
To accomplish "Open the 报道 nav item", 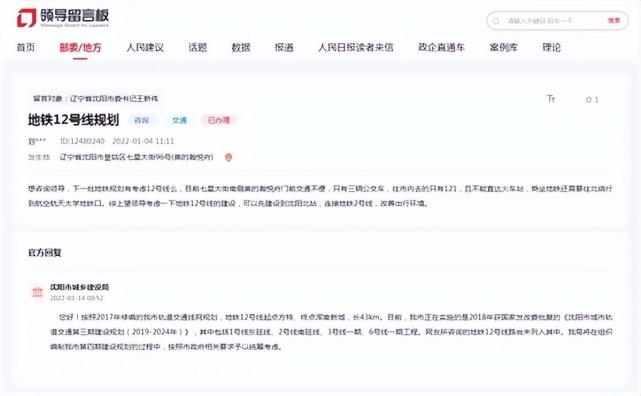I will coord(284,47).
